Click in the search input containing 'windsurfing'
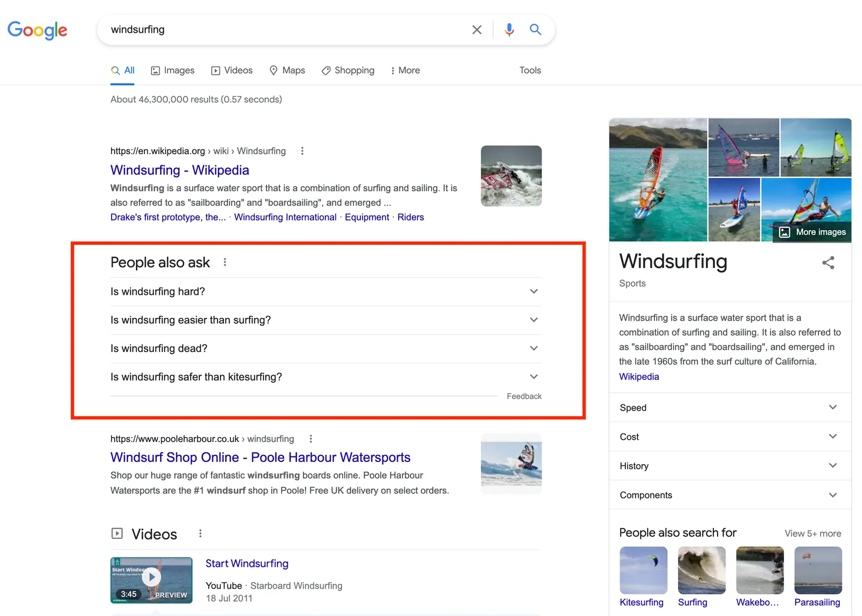 tap(286, 30)
